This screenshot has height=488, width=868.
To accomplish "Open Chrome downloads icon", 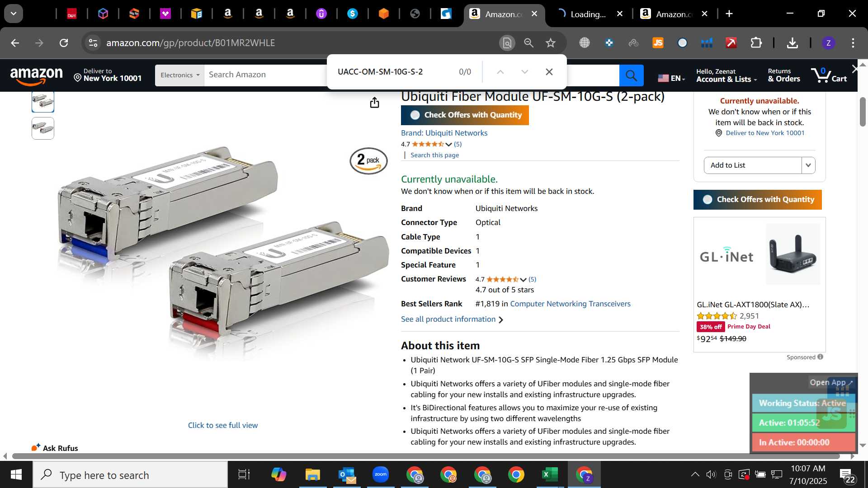I will click(x=792, y=43).
